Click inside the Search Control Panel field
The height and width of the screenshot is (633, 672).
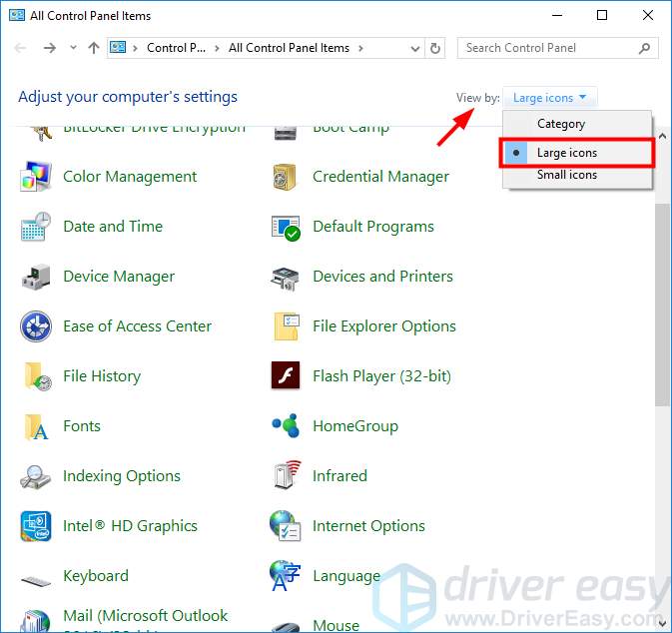point(547,48)
